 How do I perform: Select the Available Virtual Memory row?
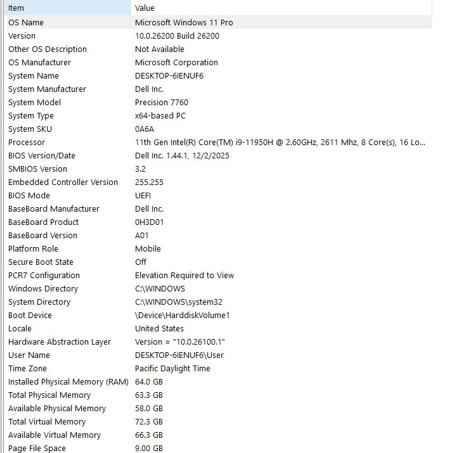(x=219, y=435)
